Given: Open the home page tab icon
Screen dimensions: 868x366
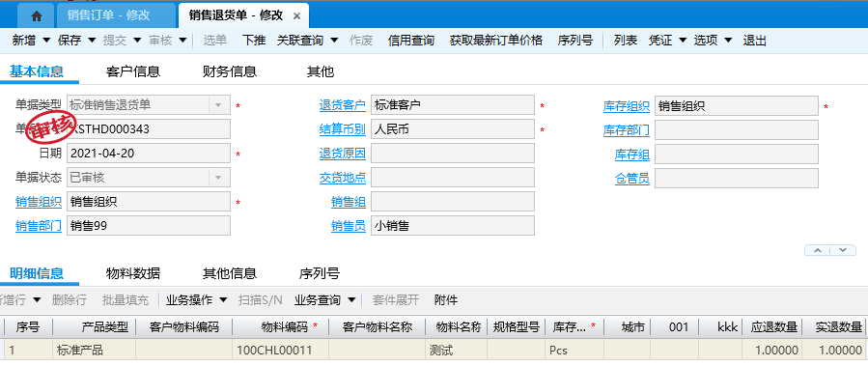Looking at the screenshot, I should tap(37, 16).
